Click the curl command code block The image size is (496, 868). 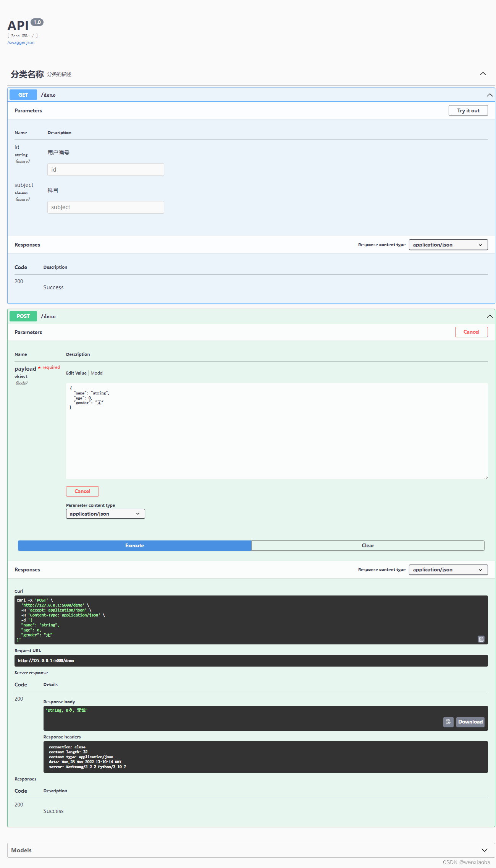[251, 620]
